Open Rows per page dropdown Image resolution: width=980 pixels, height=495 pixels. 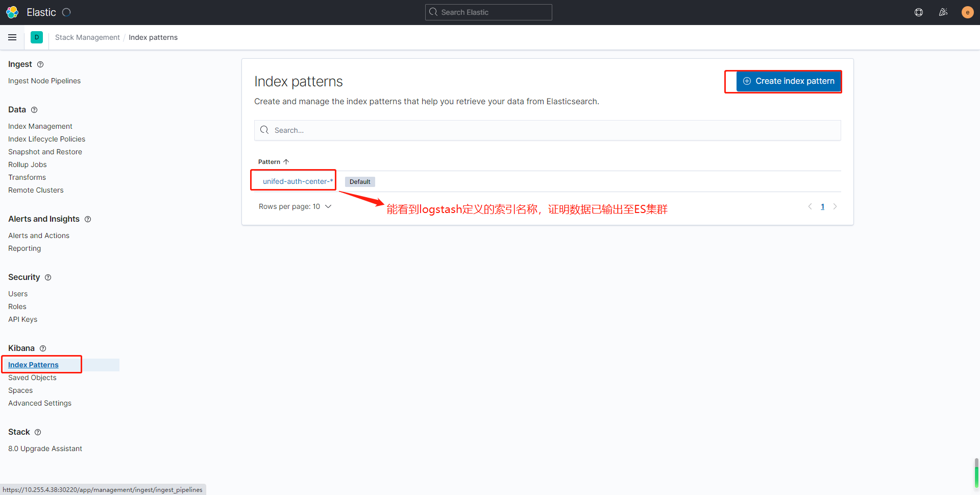[x=295, y=206]
